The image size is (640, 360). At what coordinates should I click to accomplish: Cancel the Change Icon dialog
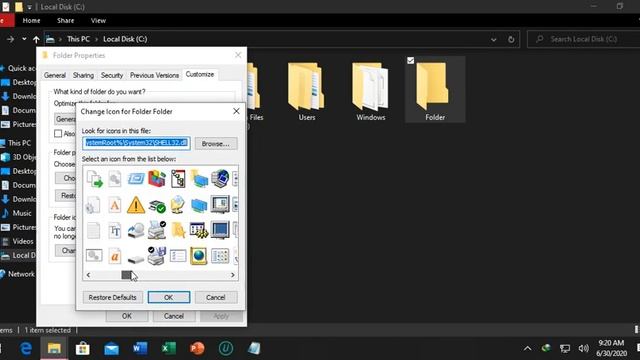[x=216, y=297]
